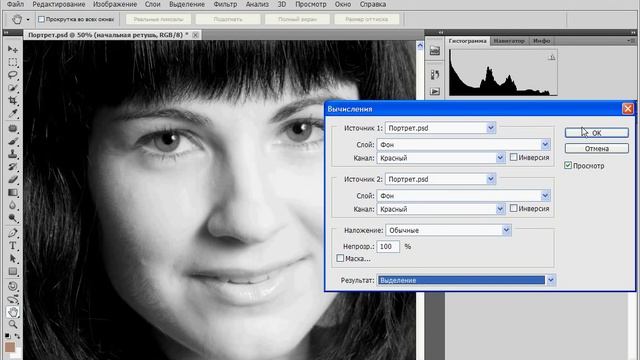Image resolution: width=640 pixels, height=360 pixels.
Task: Click the 'Реальные пикселы' button
Action: click(x=158, y=19)
